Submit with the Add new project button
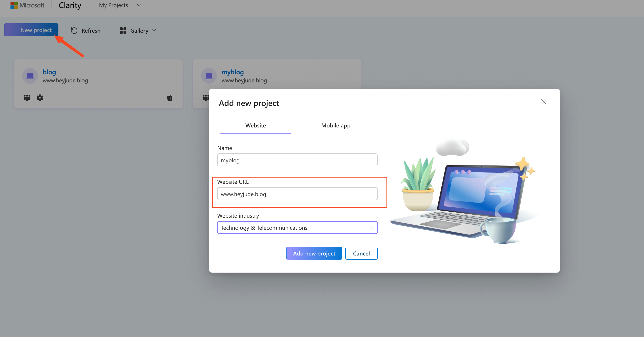This screenshot has width=644, height=337. coord(314,253)
